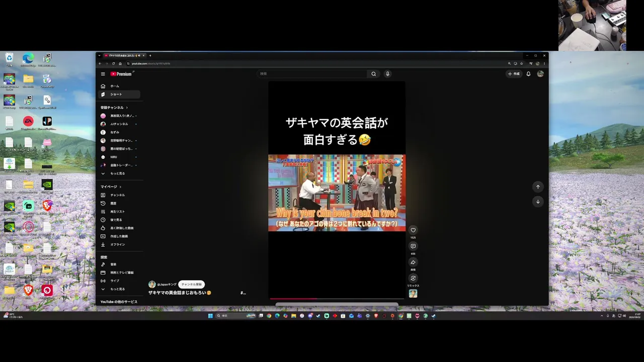
Task: Open the ねずみ channel
Action: pos(119,132)
